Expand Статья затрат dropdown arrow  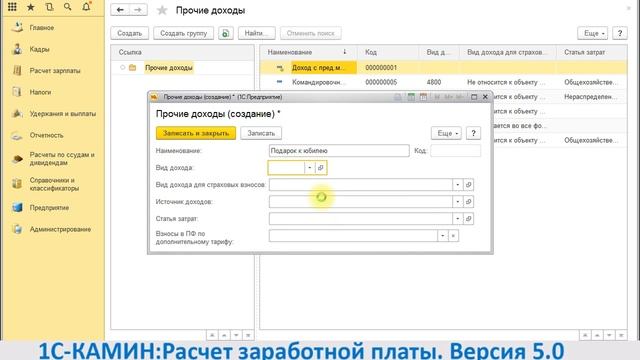tap(458, 219)
